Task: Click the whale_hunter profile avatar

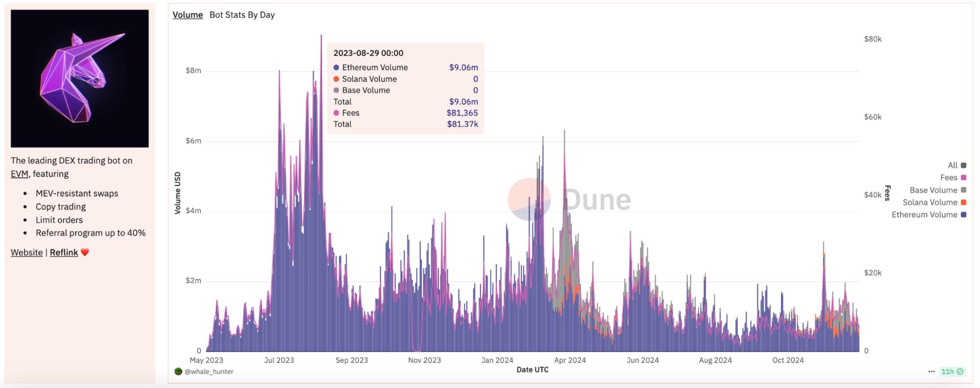Action: pyautogui.click(x=178, y=371)
